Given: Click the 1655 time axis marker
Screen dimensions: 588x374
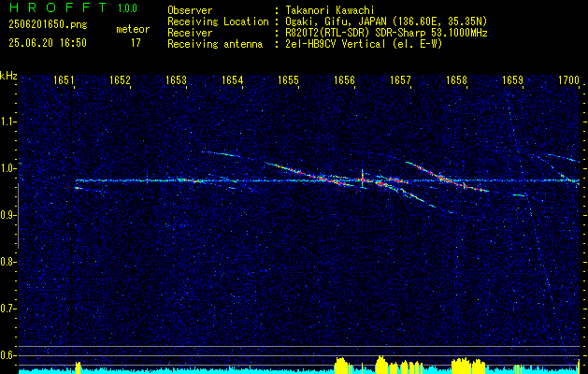Looking at the screenshot, I should [x=288, y=79].
